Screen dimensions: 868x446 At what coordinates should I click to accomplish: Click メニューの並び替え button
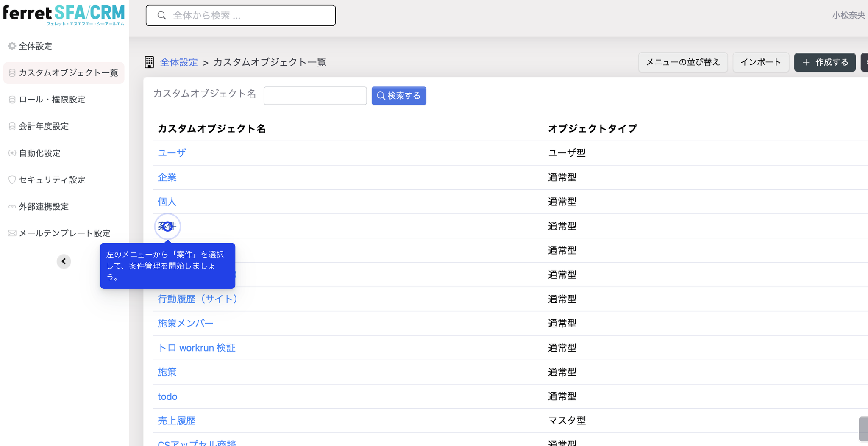(683, 62)
